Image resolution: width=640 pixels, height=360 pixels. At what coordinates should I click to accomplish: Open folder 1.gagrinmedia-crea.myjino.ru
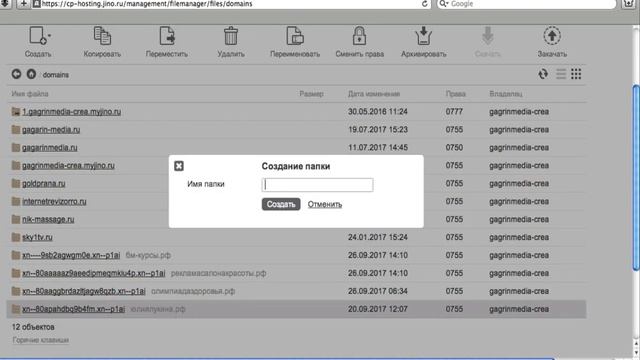71,111
